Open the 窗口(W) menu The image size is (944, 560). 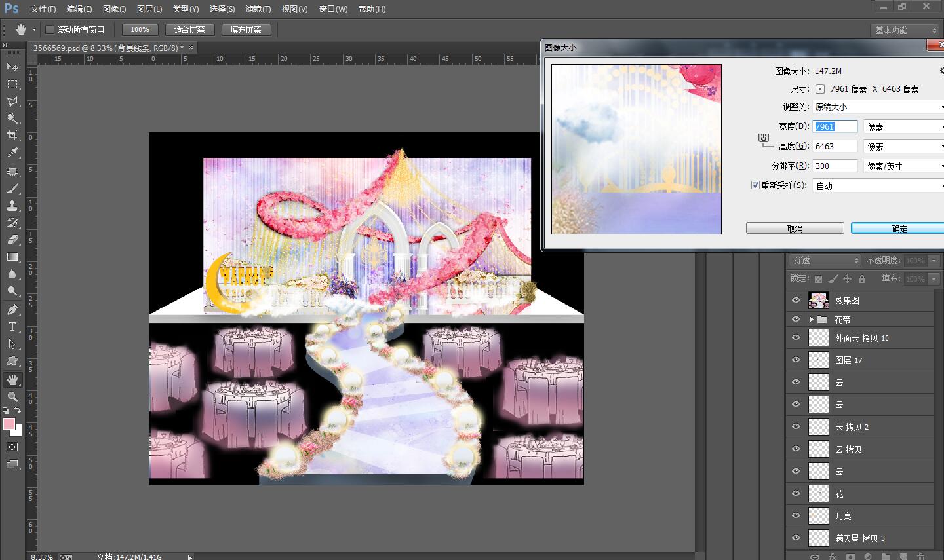coord(333,9)
